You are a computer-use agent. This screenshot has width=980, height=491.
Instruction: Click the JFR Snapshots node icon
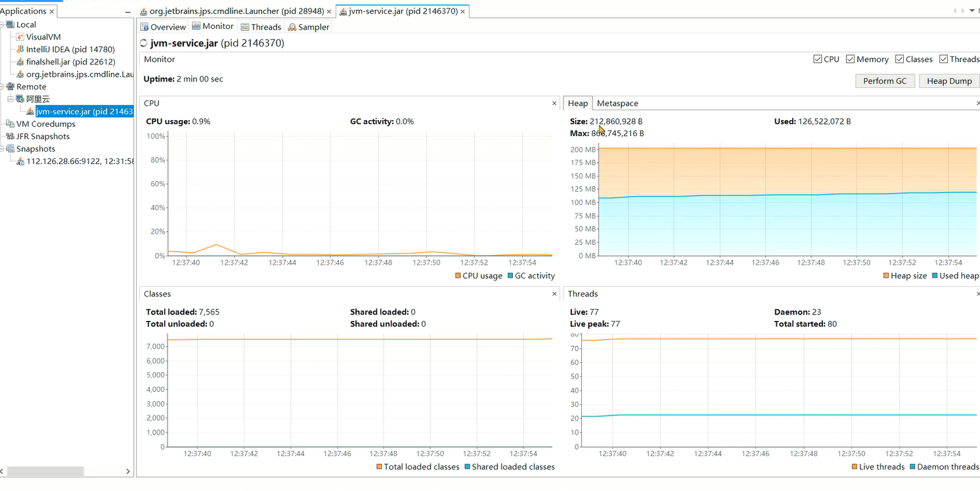tap(10, 137)
